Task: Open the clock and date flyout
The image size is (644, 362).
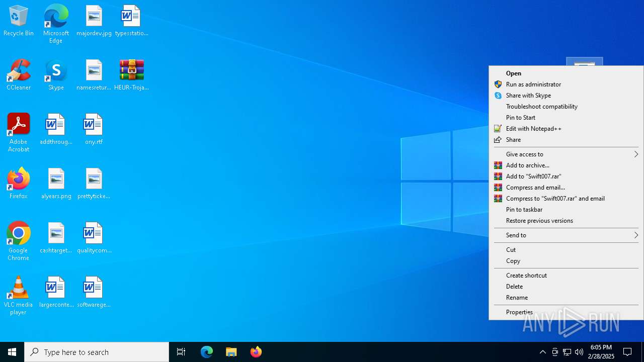Action: pyautogui.click(x=602, y=352)
